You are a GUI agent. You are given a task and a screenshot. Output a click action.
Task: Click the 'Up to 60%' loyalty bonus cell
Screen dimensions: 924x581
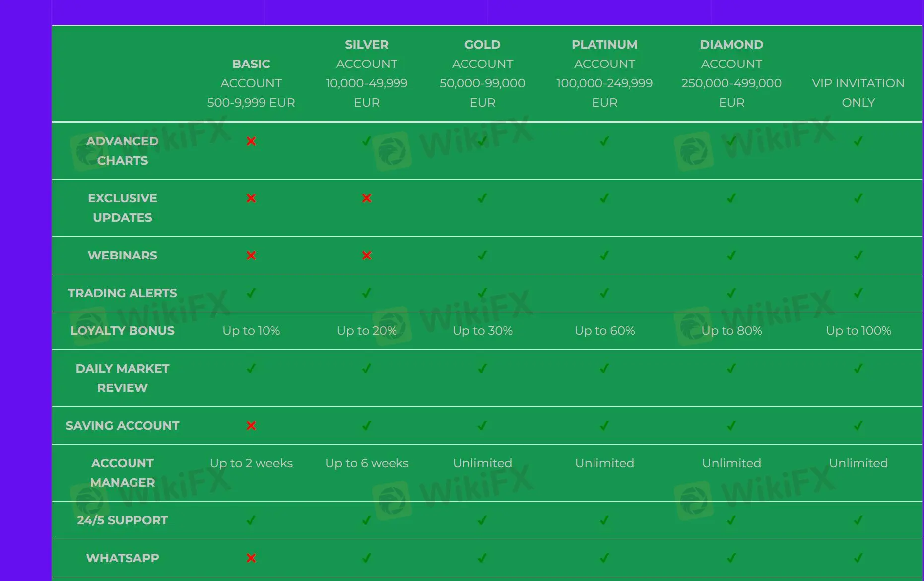[x=604, y=331]
